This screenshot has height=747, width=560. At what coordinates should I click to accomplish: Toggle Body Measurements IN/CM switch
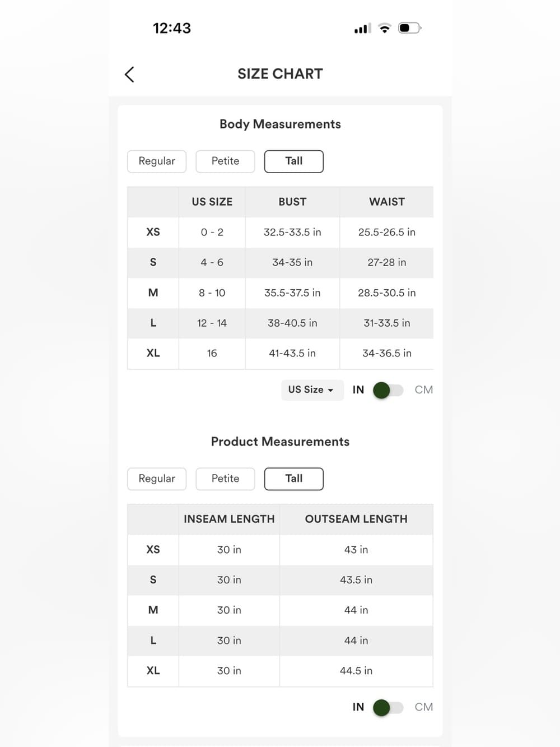pyautogui.click(x=388, y=390)
